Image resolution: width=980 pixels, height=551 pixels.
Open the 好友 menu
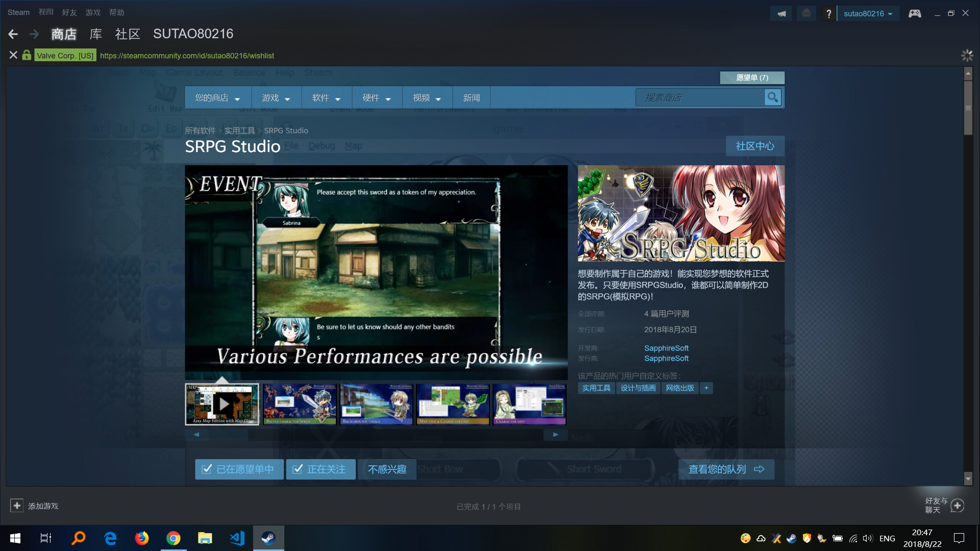click(69, 12)
